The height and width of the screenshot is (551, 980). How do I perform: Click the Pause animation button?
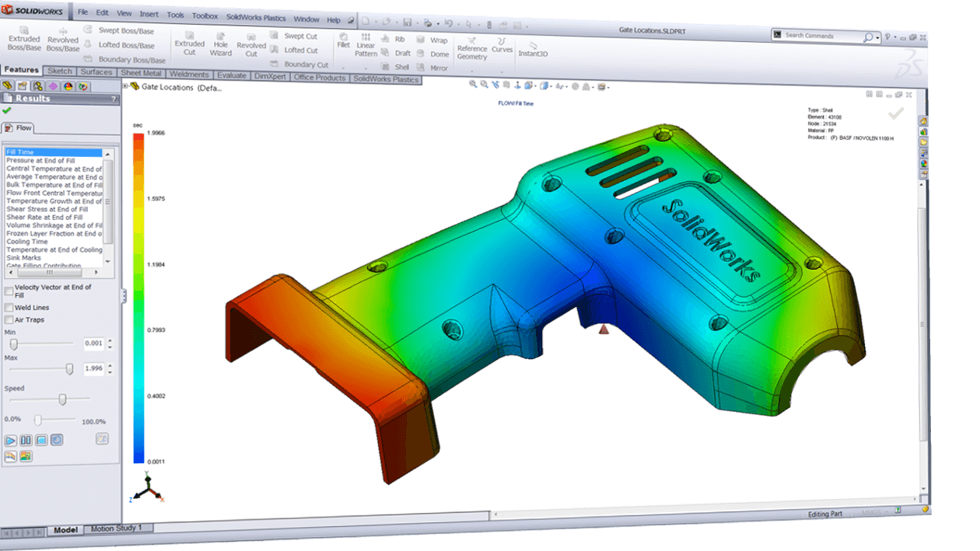26,440
